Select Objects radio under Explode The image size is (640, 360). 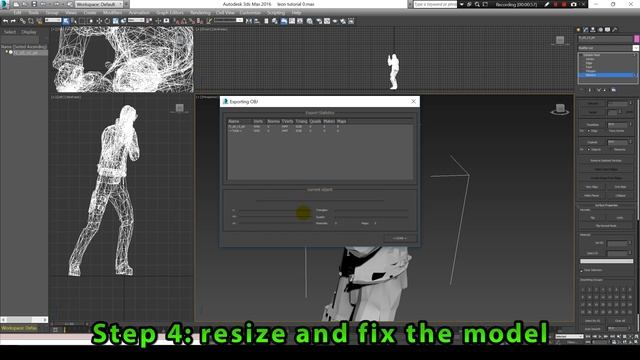[589, 149]
